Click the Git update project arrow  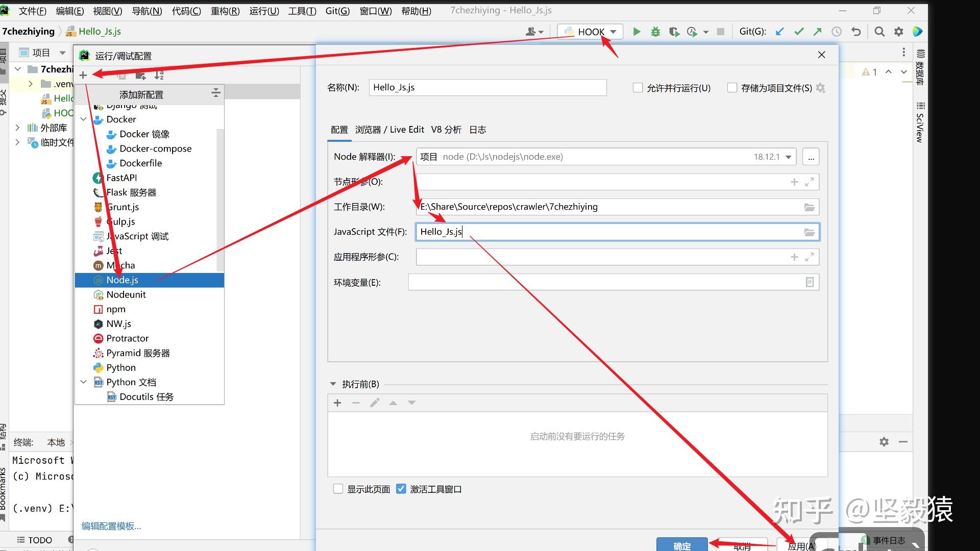pos(779,32)
